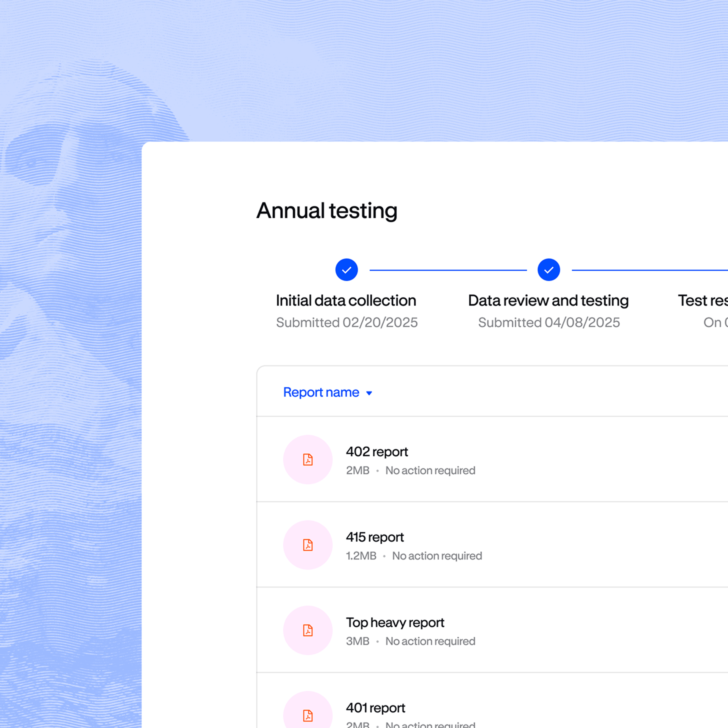Image resolution: width=728 pixels, height=728 pixels.
Task: Open the 415 report title
Action: click(x=374, y=537)
